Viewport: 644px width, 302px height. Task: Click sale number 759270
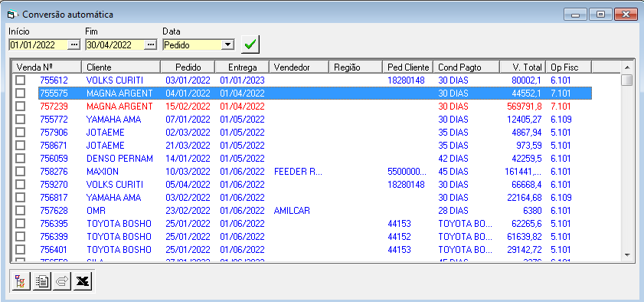click(x=54, y=185)
